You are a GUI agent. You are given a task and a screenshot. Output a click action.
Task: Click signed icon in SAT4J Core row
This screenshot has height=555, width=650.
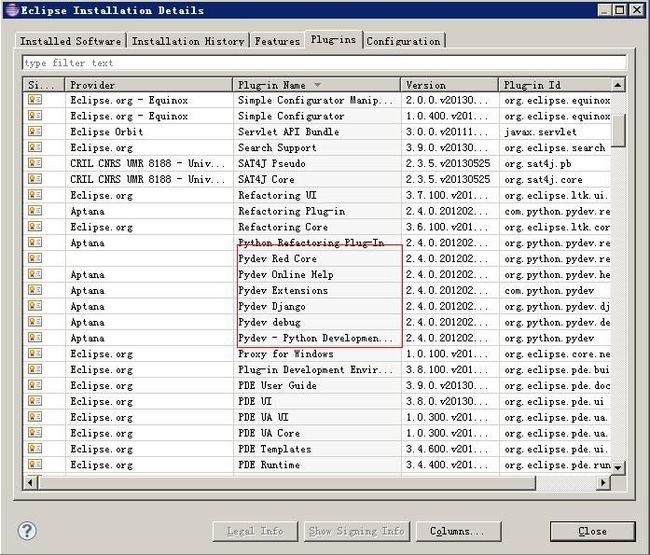[x=35, y=179]
